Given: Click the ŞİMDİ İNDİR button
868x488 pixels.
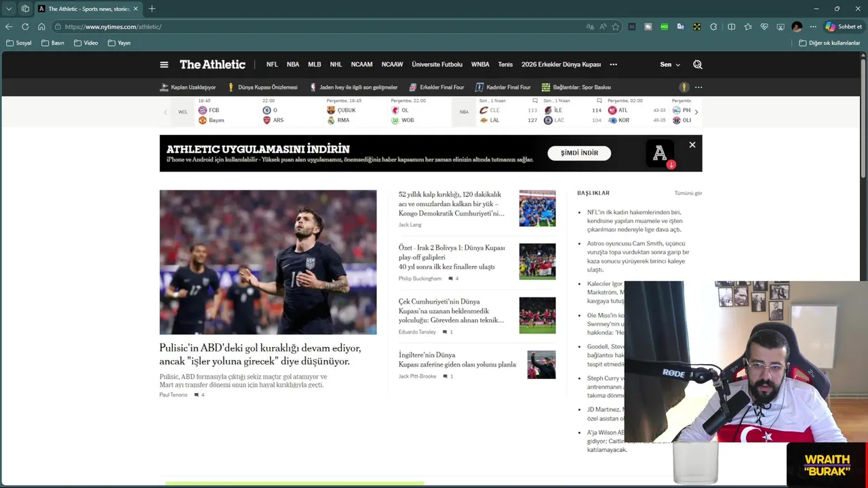Looking at the screenshot, I should (x=579, y=153).
